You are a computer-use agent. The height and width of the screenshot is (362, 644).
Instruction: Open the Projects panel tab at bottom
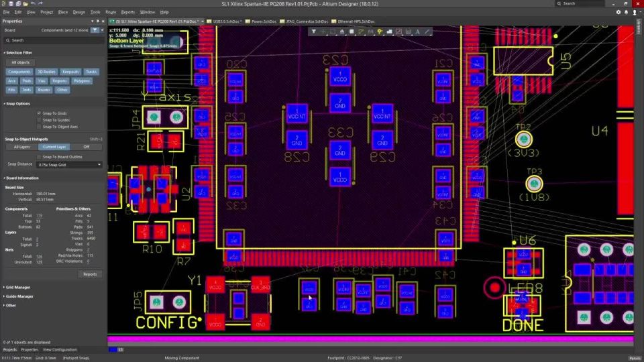pos(10,350)
